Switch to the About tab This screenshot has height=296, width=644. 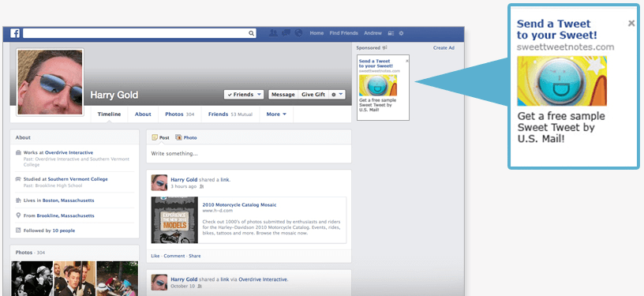click(x=143, y=114)
